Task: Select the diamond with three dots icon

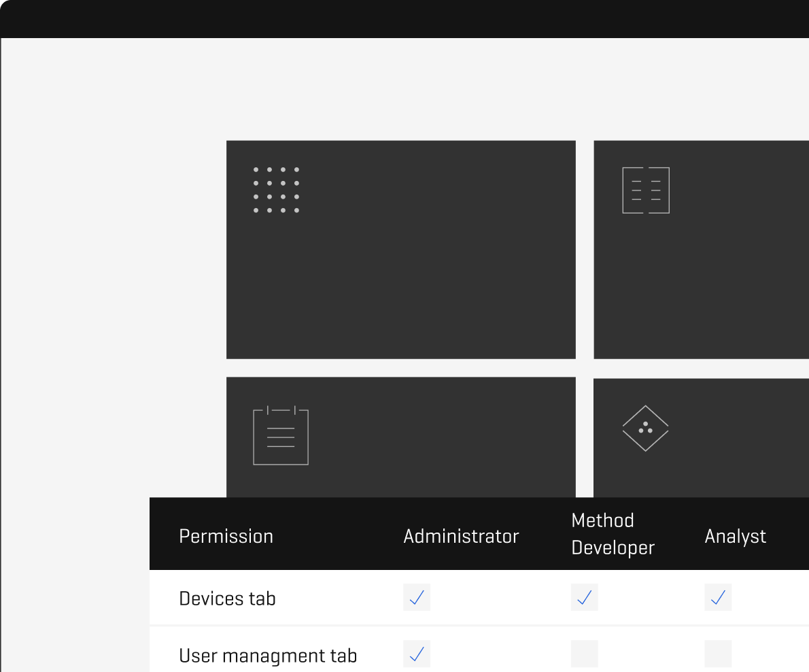Action: coord(645,429)
